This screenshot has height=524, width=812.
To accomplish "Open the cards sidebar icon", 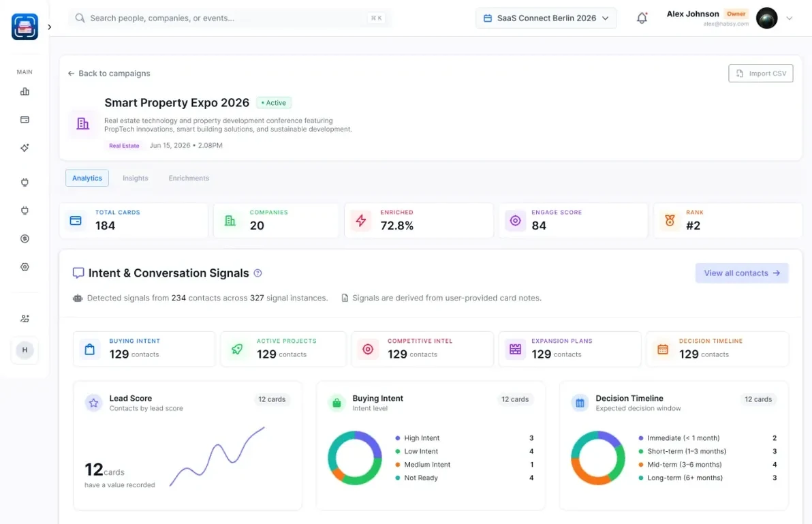I will [25, 120].
